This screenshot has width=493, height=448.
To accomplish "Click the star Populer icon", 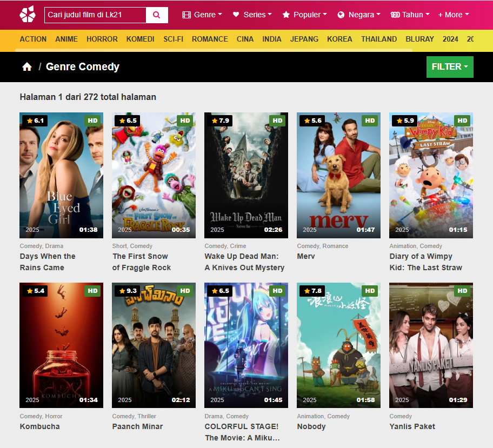I will tap(286, 15).
